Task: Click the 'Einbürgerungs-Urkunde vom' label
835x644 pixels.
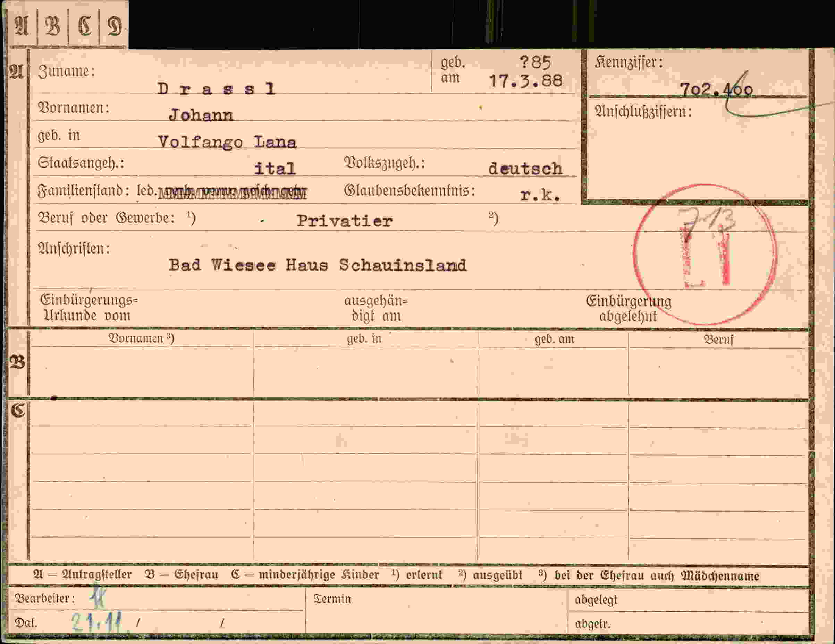Action: [x=89, y=308]
